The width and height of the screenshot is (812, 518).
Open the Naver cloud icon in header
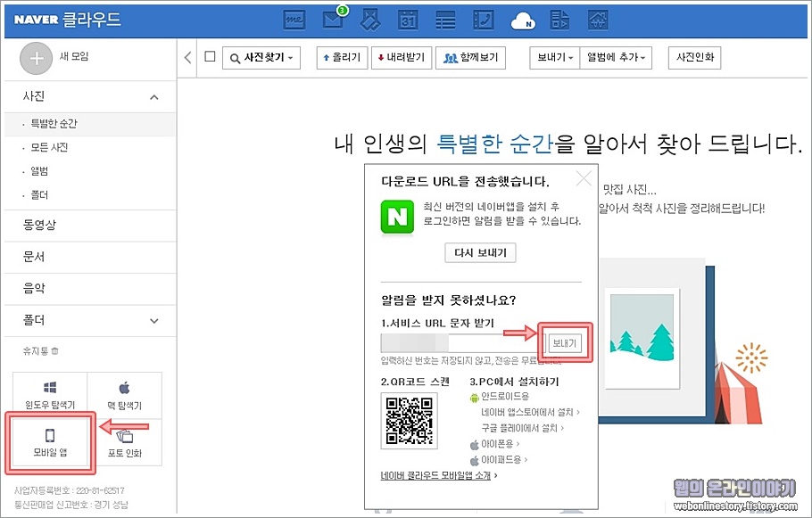[x=523, y=21]
